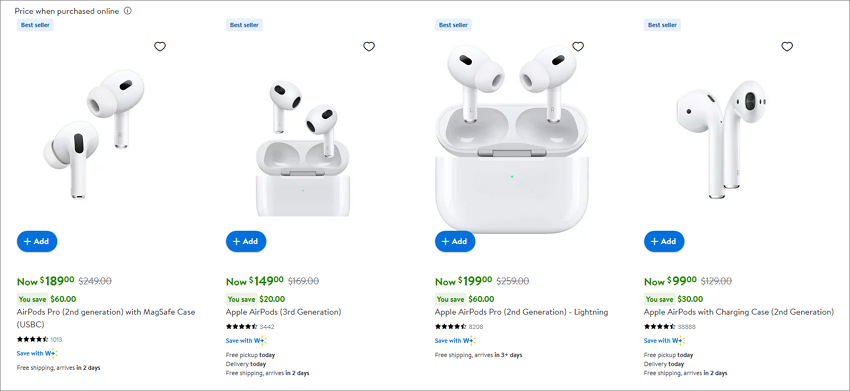Open AirPods Pro MagSafe Case product image

click(x=94, y=133)
